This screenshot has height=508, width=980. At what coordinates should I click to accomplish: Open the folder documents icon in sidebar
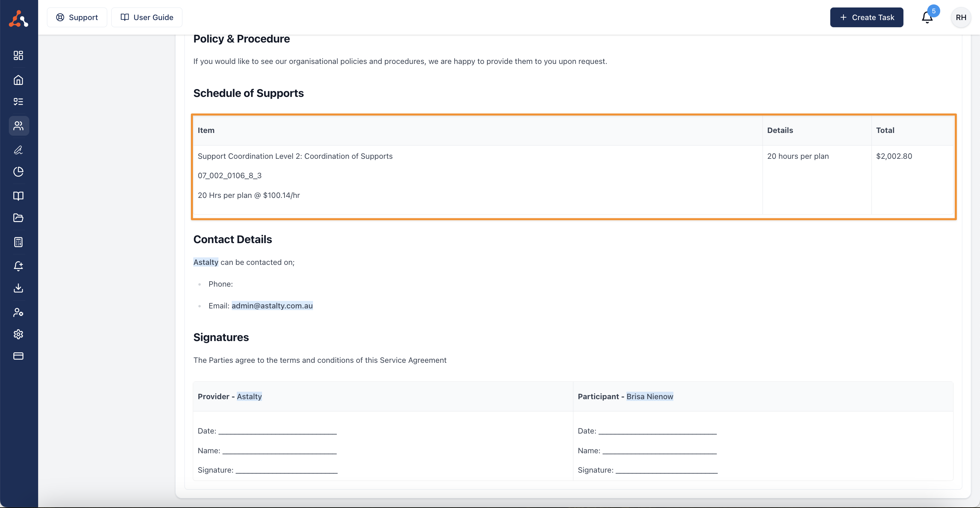pyautogui.click(x=18, y=218)
